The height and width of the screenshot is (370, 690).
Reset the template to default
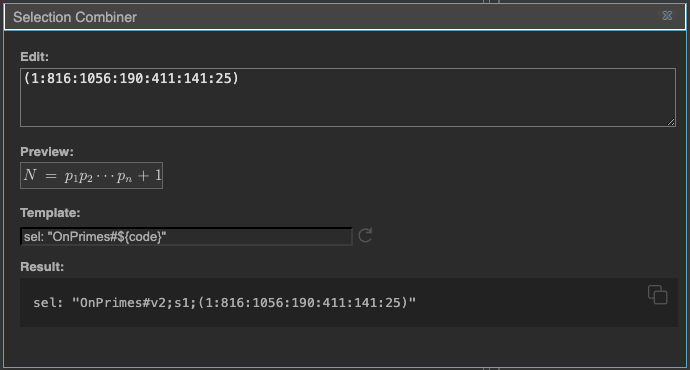point(365,235)
